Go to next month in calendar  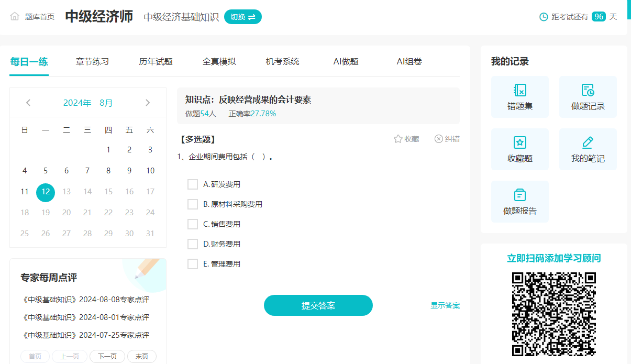pyautogui.click(x=148, y=103)
